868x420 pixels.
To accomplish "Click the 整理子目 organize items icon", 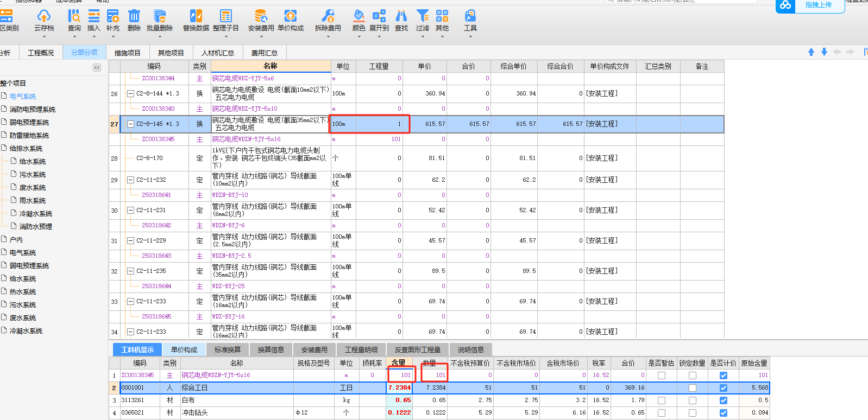I will [226, 16].
